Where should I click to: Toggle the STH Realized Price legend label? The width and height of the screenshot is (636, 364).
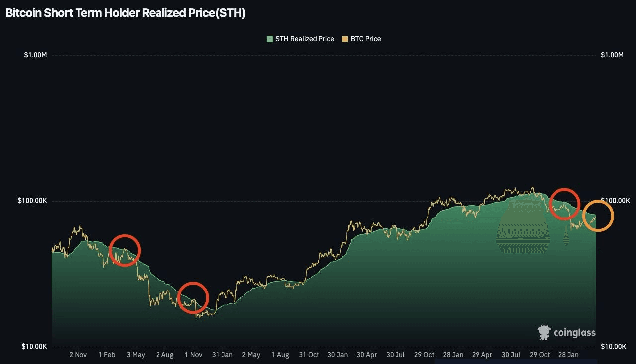pos(305,39)
